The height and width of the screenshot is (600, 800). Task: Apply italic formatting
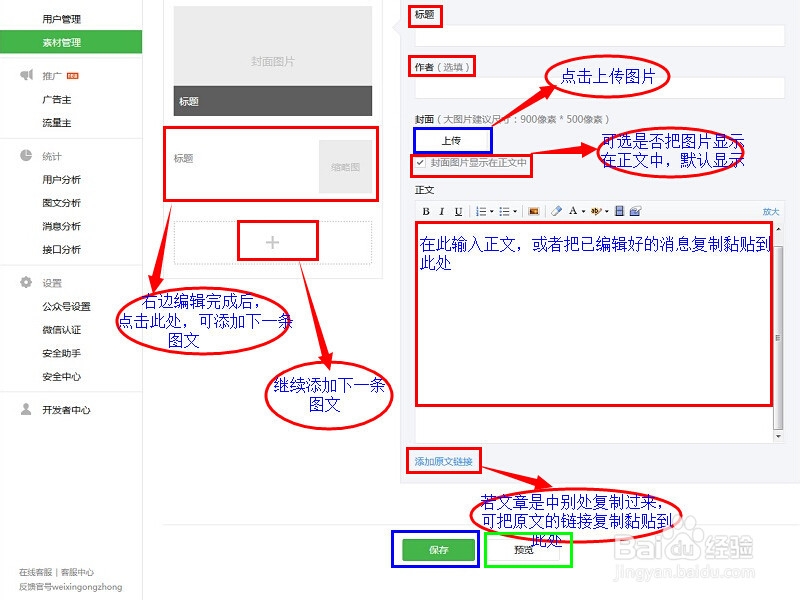(443, 211)
